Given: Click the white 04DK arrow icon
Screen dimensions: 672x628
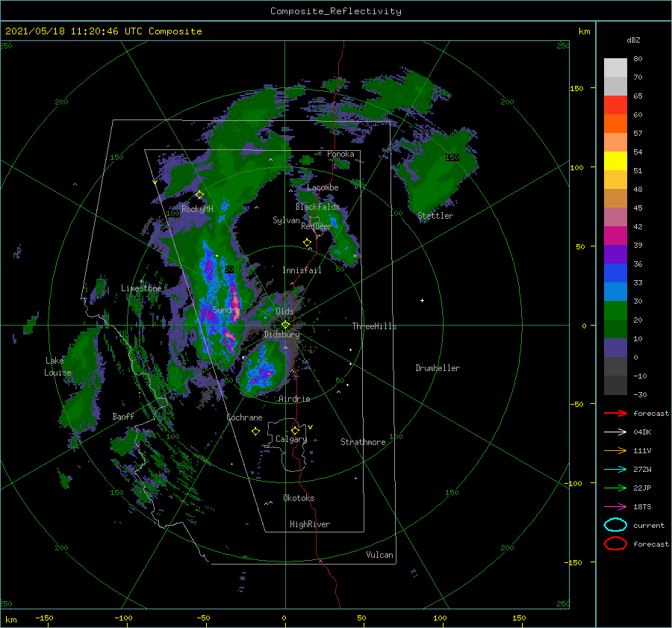Looking at the screenshot, I should click(615, 432).
